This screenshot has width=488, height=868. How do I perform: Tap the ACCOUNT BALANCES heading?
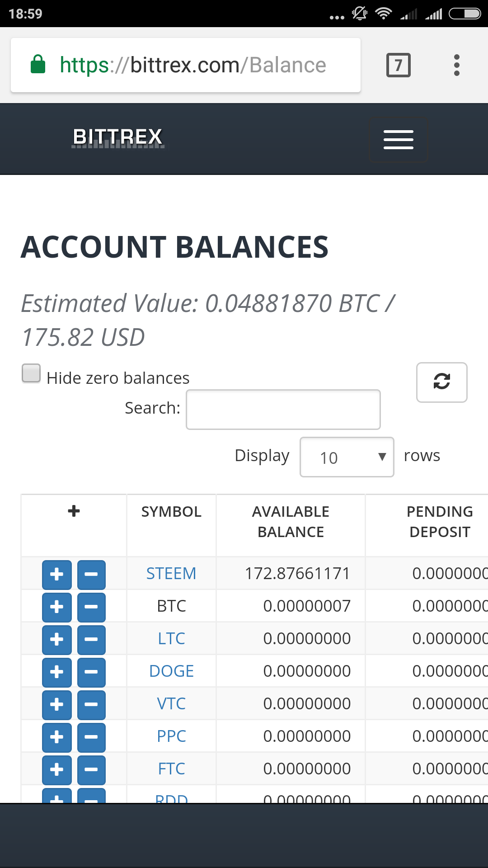tap(174, 247)
